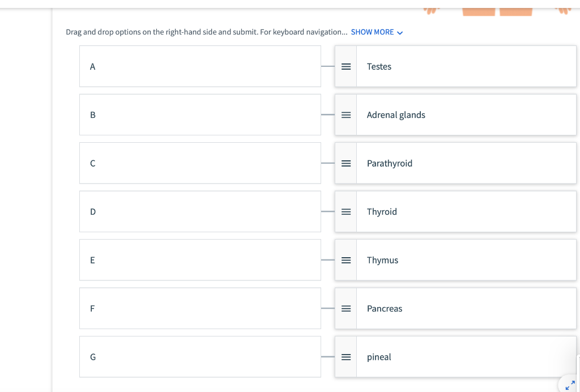Click the label E drop box
This screenshot has width=580, height=392.
[x=200, y=261]
